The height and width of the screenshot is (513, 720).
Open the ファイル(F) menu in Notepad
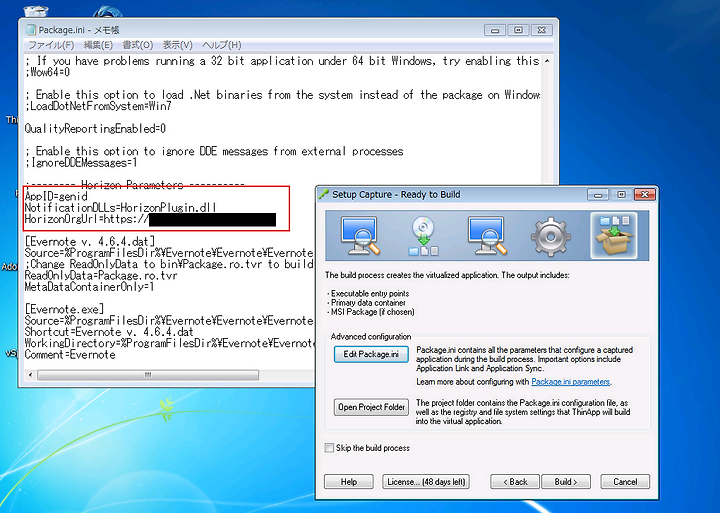click(x=51, y=45)
